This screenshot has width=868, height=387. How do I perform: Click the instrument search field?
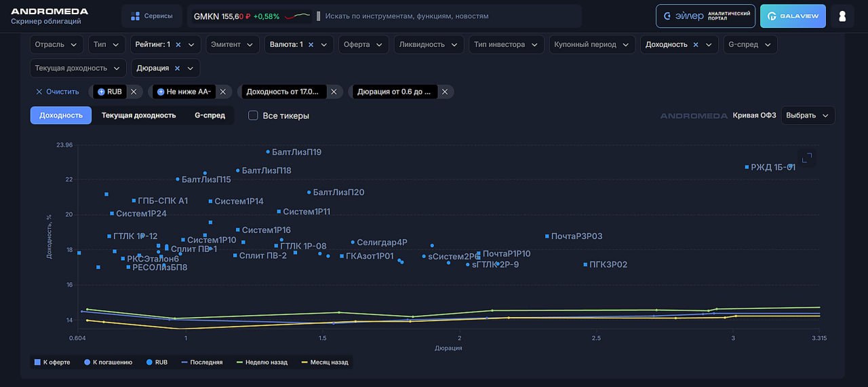click(x=448, y=16)
